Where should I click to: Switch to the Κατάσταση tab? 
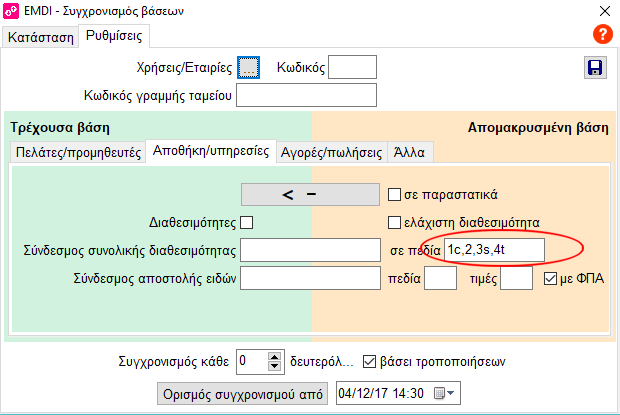[40, 37]
